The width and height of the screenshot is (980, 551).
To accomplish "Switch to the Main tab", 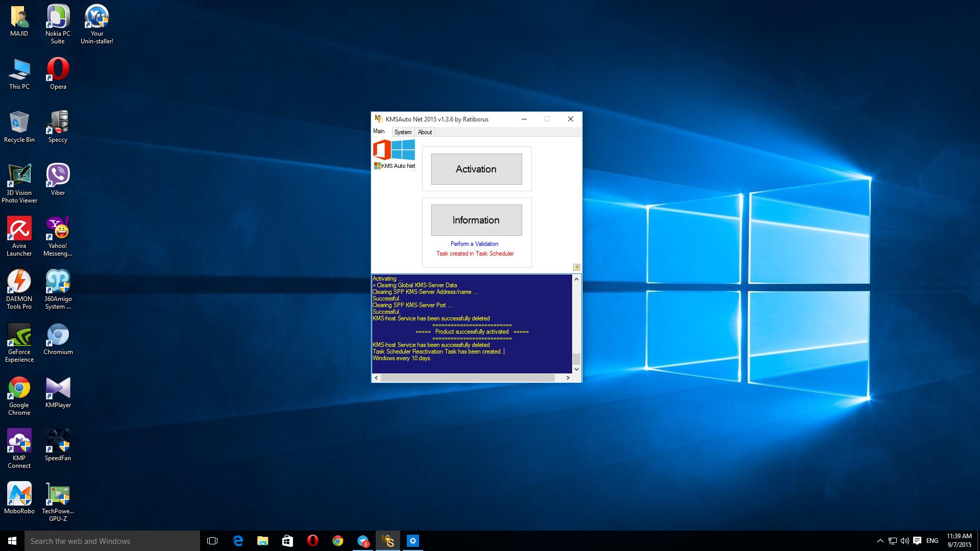I will [x=379, y=131].
